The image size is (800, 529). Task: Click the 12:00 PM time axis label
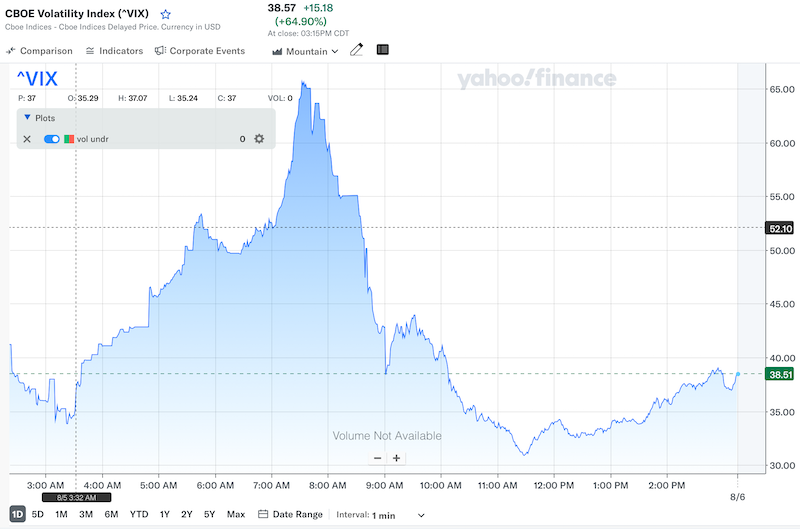click(x=554, y=486)
